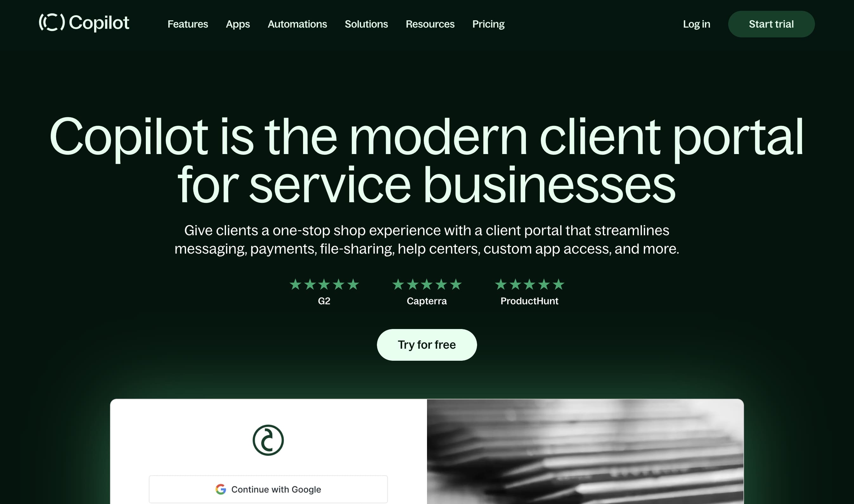This screenshot has height=504, width=854.
Task: Click the Google icon in sign-in button
Action: tap(221, 489)
